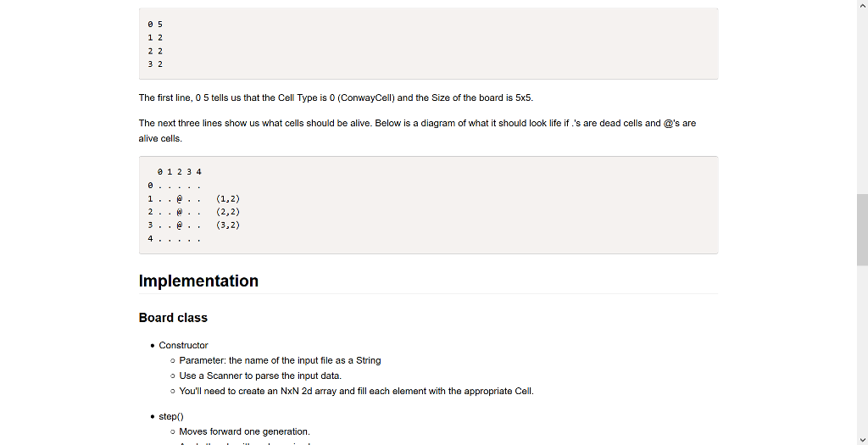Viewport: 868px width, 445px height.
Task: Click the scrollbar down arrow
Action: (x=862, y=440)
